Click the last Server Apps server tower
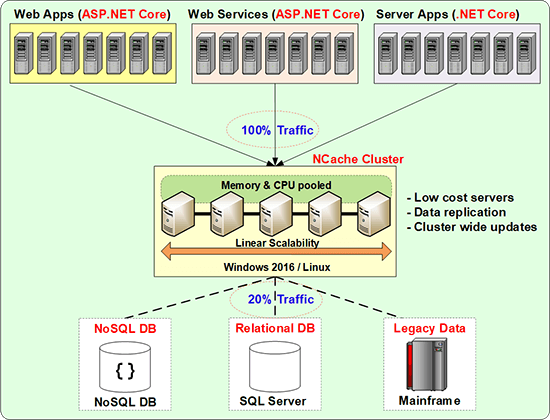This screenshot has width=550, height=420. tap(526, 53)
